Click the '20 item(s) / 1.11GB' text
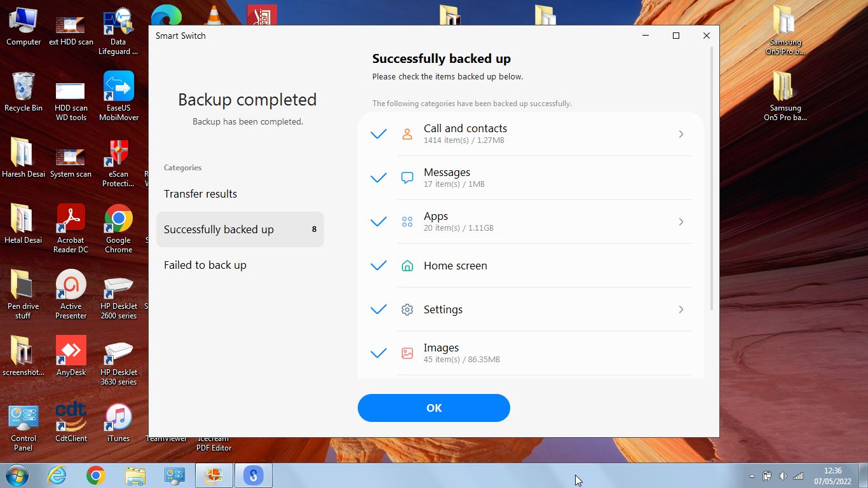The image size is (868, 488). coord(459,228)
